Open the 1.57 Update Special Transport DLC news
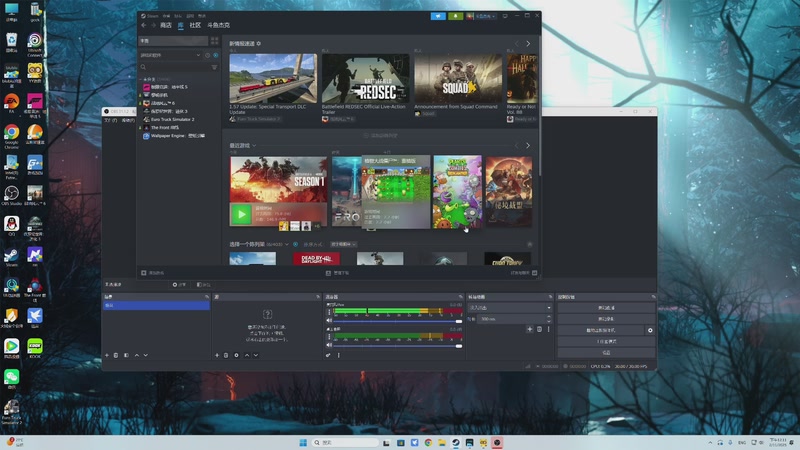 coord(272,84)
